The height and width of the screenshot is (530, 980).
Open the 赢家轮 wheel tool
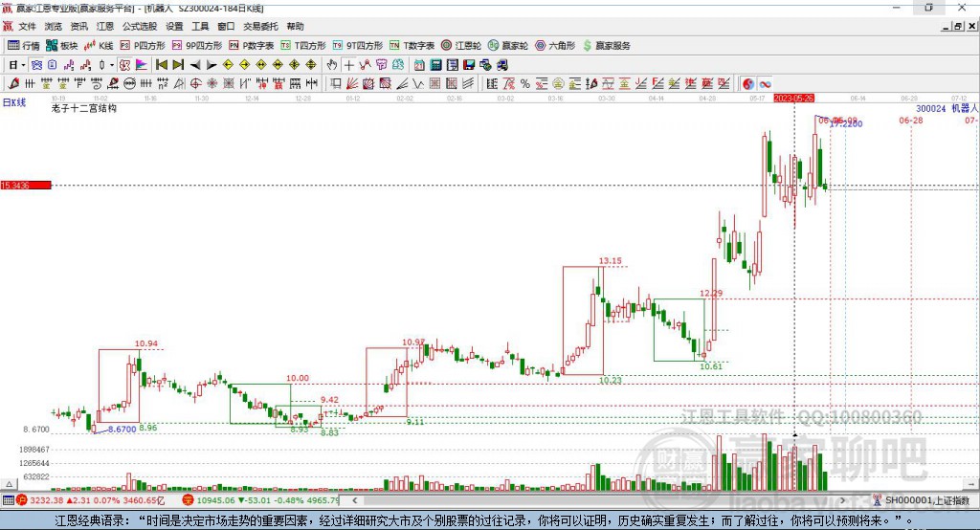(508, 46)
